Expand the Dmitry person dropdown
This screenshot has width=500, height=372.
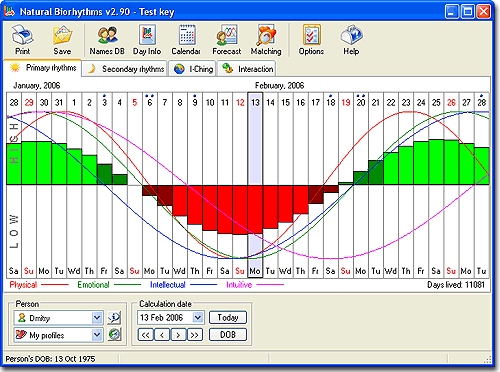(x=97, y=318)
